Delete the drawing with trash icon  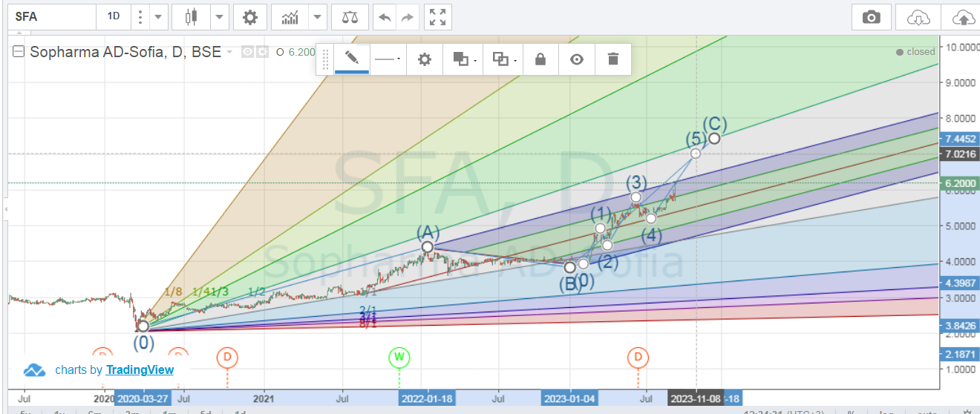tap(612, 59)
